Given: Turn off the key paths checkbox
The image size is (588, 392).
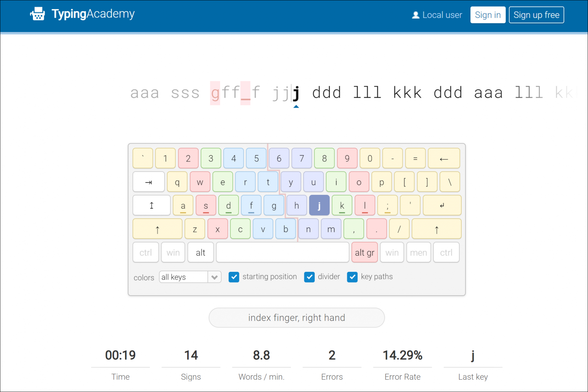Looking at the screenshot, I should click(x=352, y=277).
